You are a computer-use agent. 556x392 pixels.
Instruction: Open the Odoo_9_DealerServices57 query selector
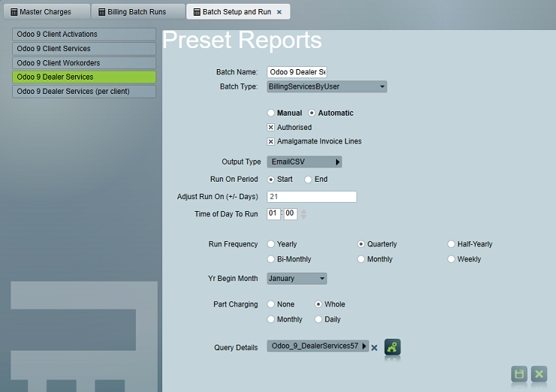coord(318,346)
